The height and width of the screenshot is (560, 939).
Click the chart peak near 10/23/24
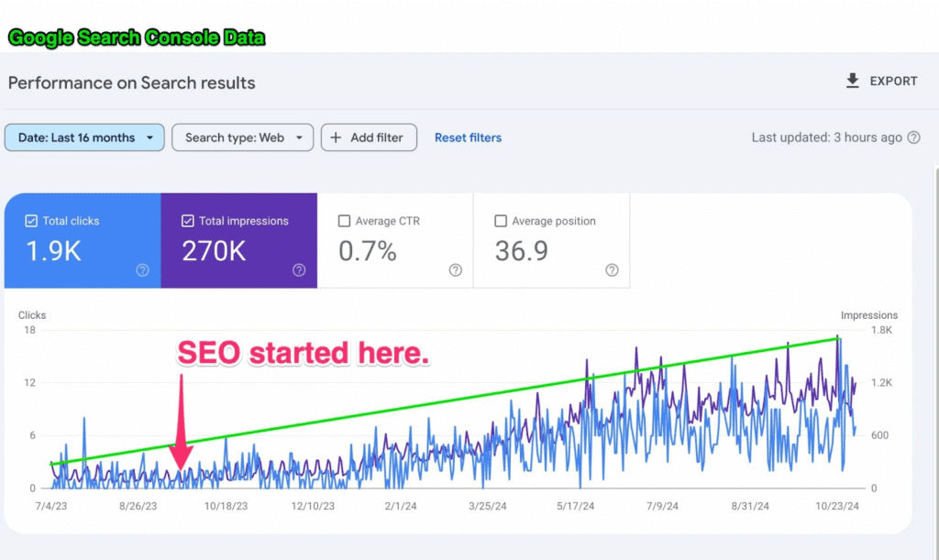point(838,338)
